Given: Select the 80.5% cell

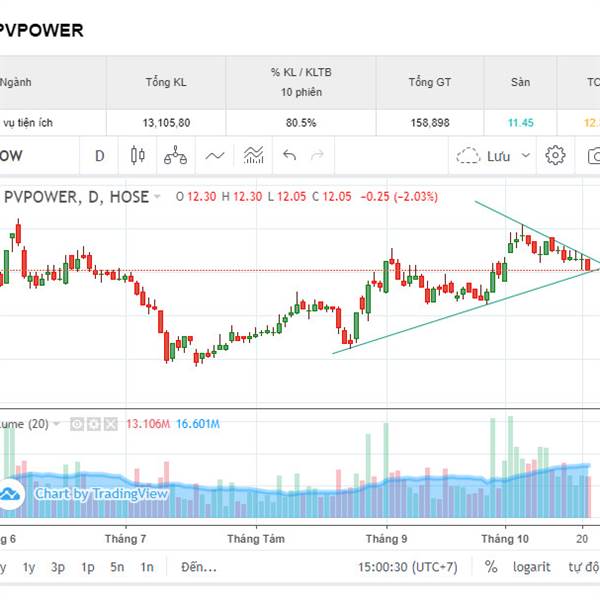Looking at the screenshot, I should tap(301, 123).
